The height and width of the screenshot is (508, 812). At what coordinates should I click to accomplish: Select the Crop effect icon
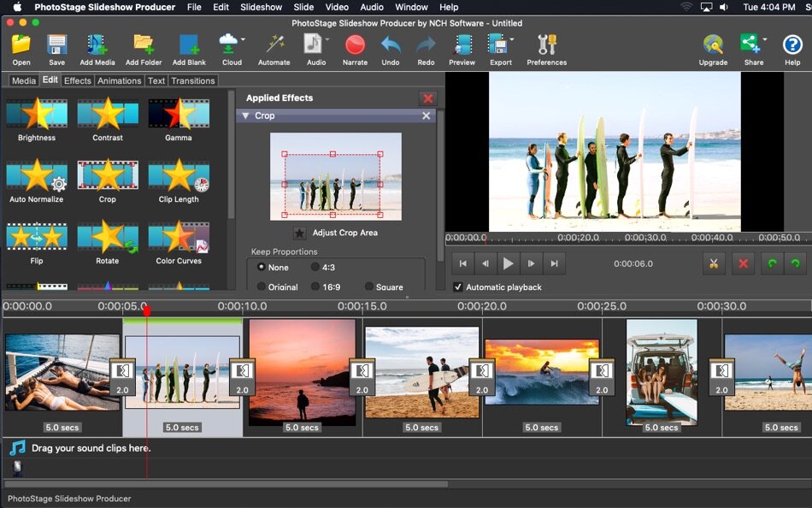point(108,175)
